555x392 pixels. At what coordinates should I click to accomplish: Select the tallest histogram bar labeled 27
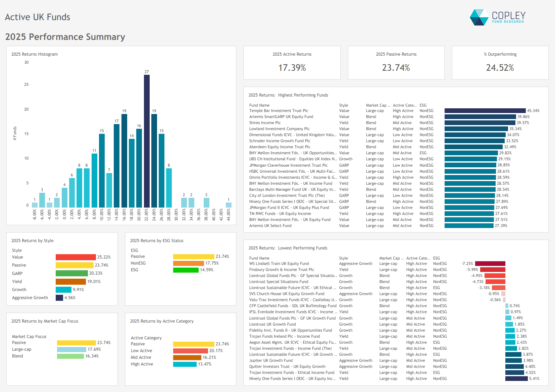click(x=147, y=141)
